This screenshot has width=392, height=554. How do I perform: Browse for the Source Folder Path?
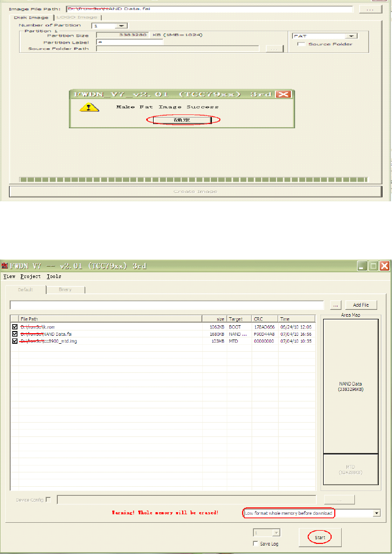tap(274, 49)
